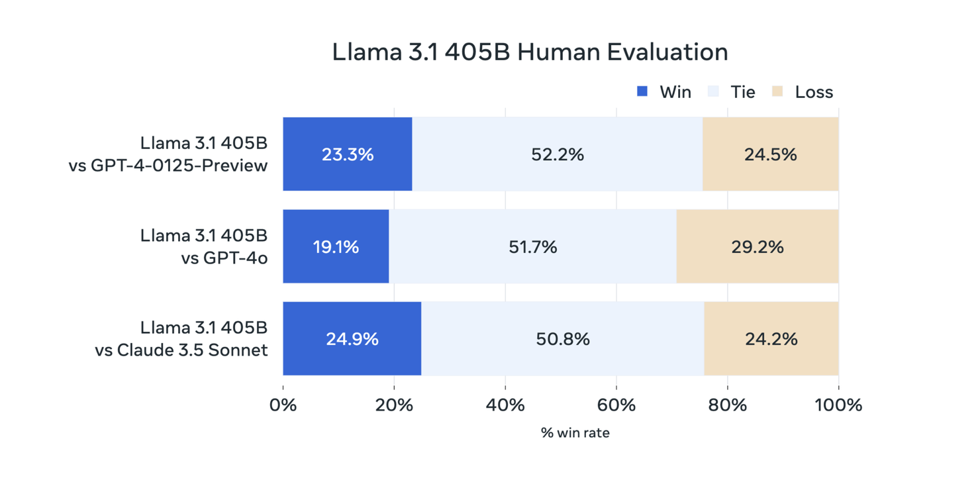The image size is (980, 490).
Task: Click the 52.2% tie bar segment
Action: pos(558,154)
